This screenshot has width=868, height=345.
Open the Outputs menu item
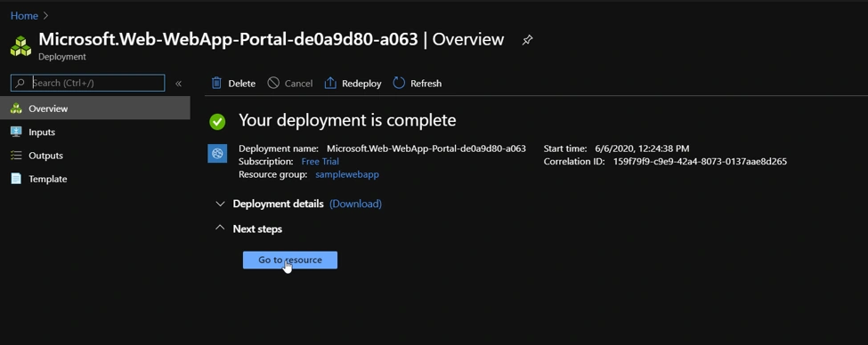pyautogui.click(x=94, y=156)
